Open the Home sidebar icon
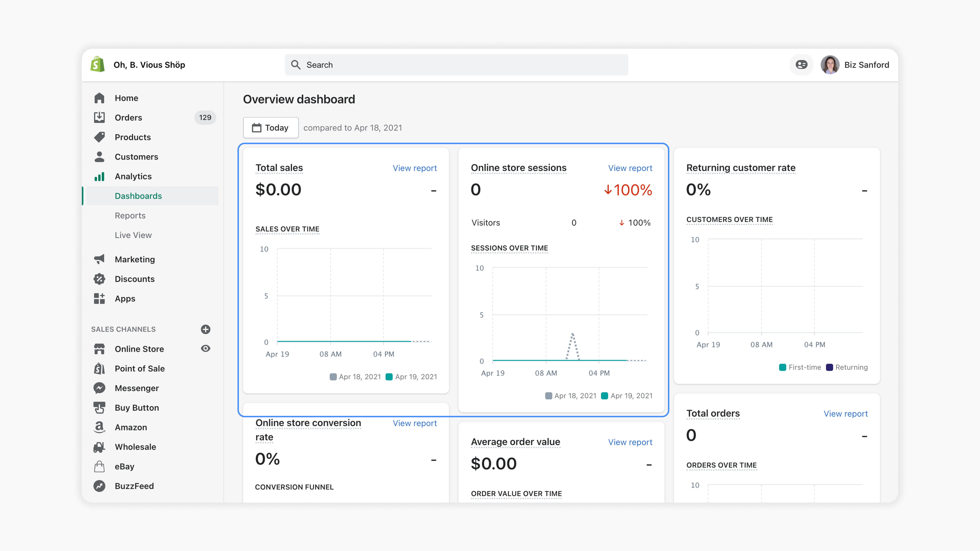The width and height of the screenshot is (980, 551). (99, 98)
